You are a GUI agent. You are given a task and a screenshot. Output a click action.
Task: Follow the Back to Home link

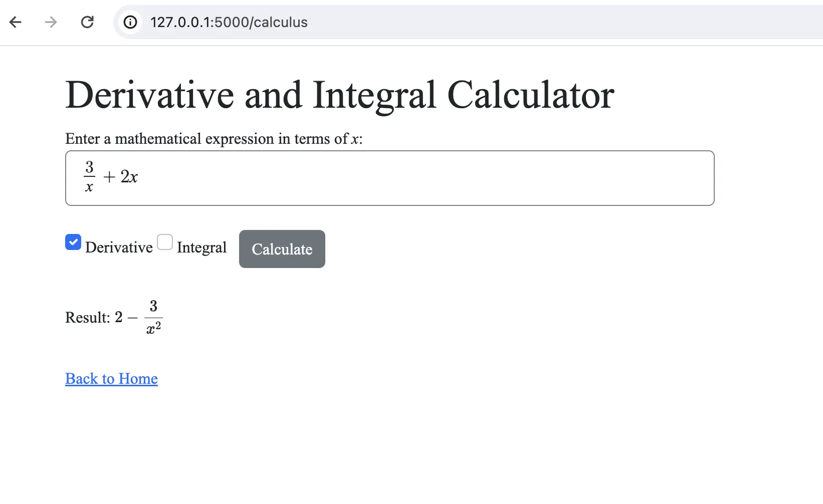point(111,379)
